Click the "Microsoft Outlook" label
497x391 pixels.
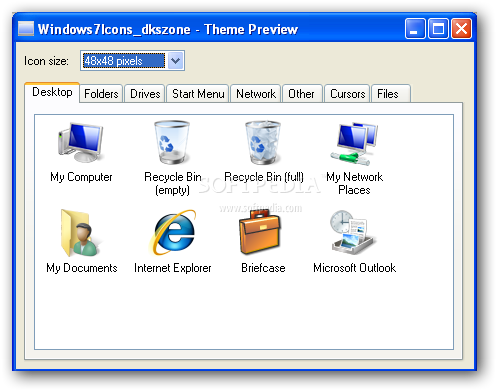tap(355, 268)
